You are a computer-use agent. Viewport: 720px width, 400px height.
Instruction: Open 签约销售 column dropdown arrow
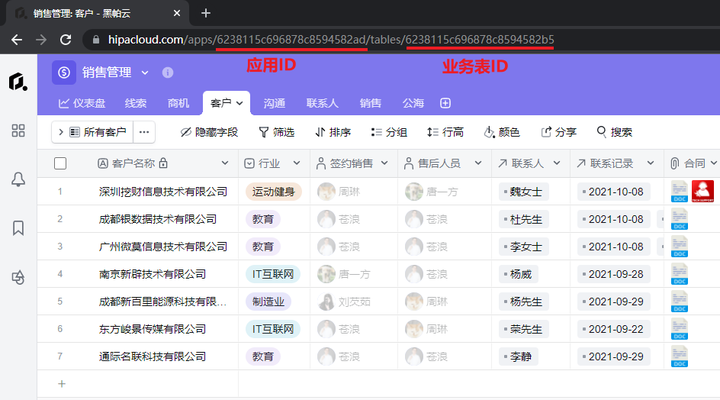[x=384, y=163]
